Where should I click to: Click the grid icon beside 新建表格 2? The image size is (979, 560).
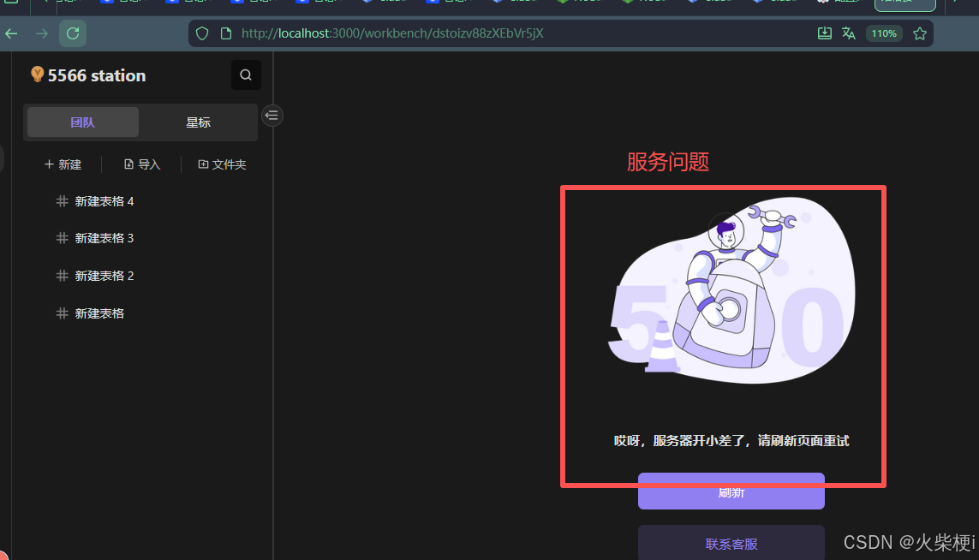point(62,275)
